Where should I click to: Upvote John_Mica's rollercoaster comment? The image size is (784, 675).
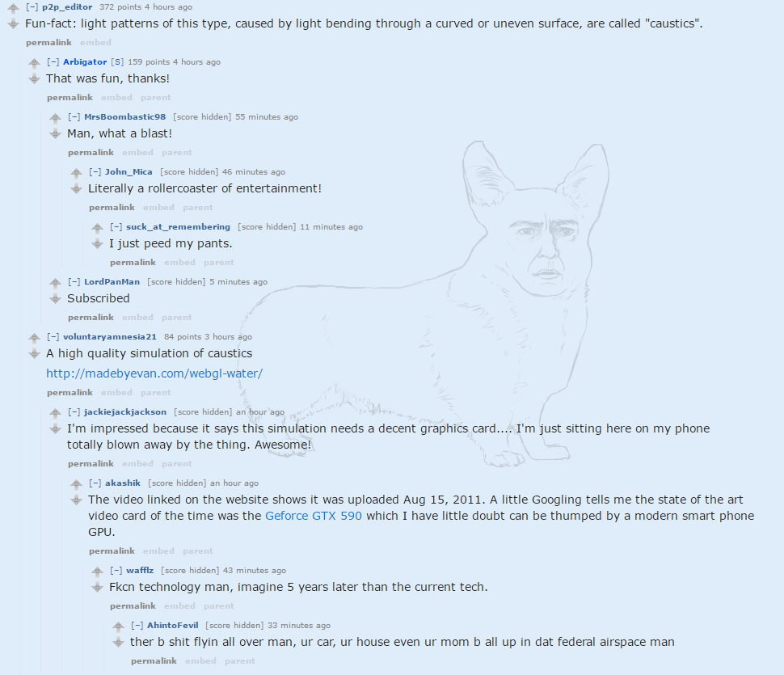[77, 173]
